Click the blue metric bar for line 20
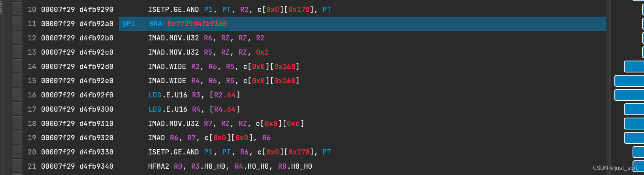 [638, 152]
